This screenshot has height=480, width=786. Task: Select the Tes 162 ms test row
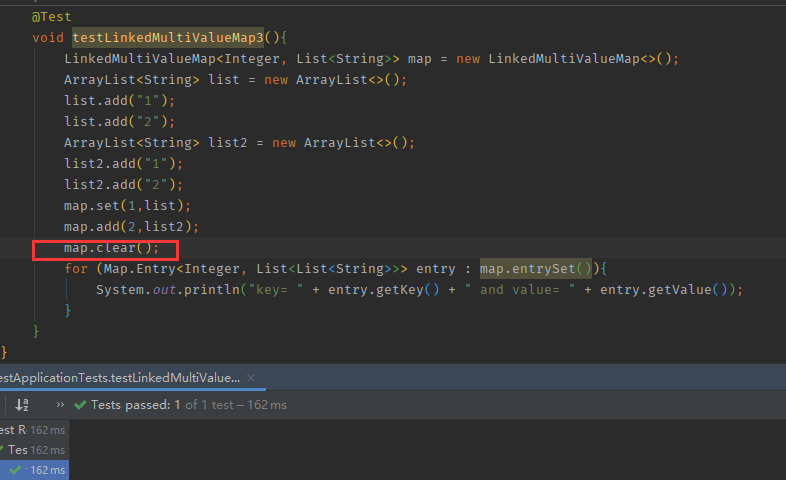click(x=34, y=450)
